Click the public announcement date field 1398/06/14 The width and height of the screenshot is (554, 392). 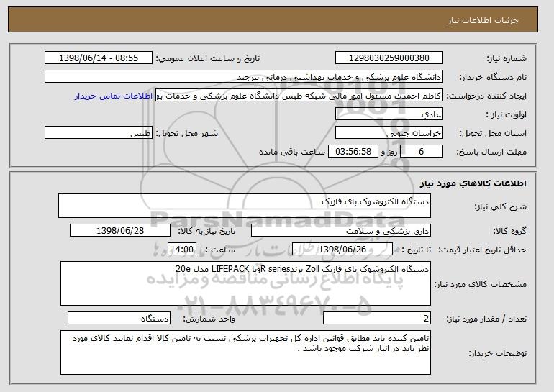coord(99,58)
